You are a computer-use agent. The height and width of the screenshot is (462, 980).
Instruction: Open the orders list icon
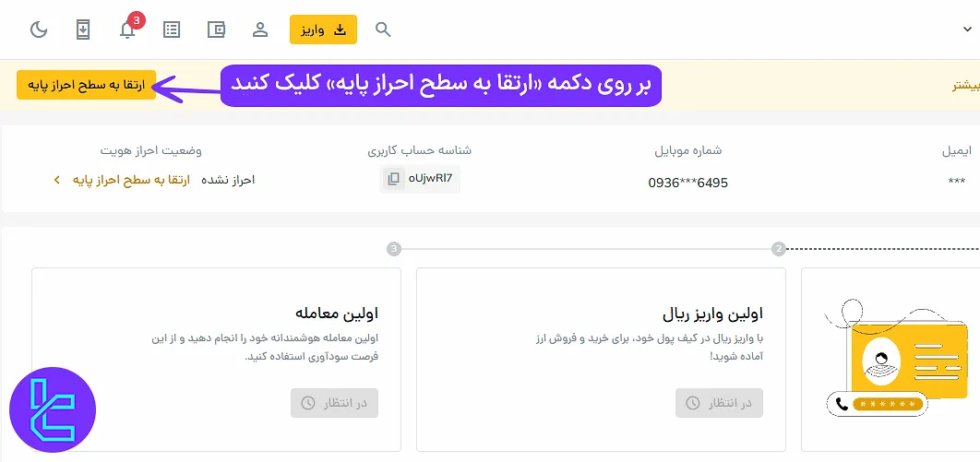(x=172, y=30)
